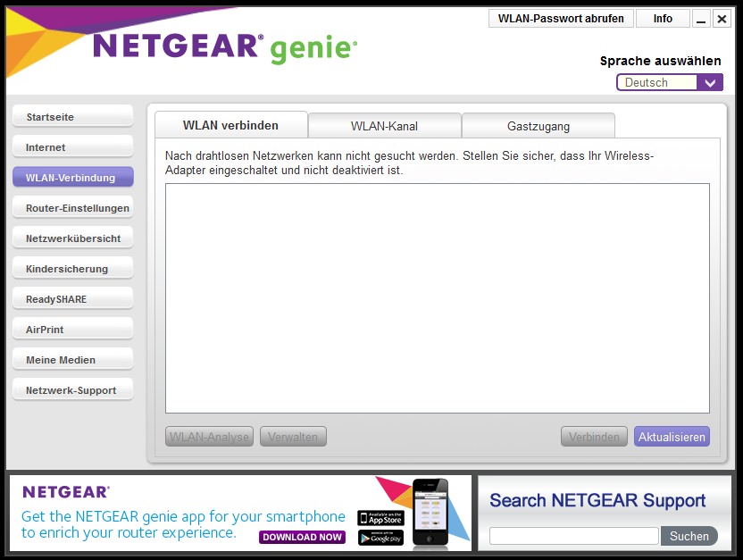Expand the Deutsch language dropdown arrow

point(710,82)
